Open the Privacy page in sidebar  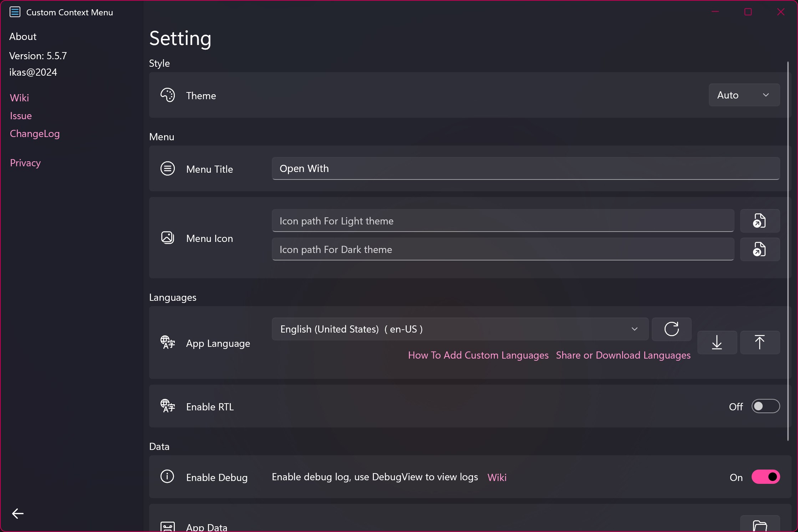coord(25,163)
